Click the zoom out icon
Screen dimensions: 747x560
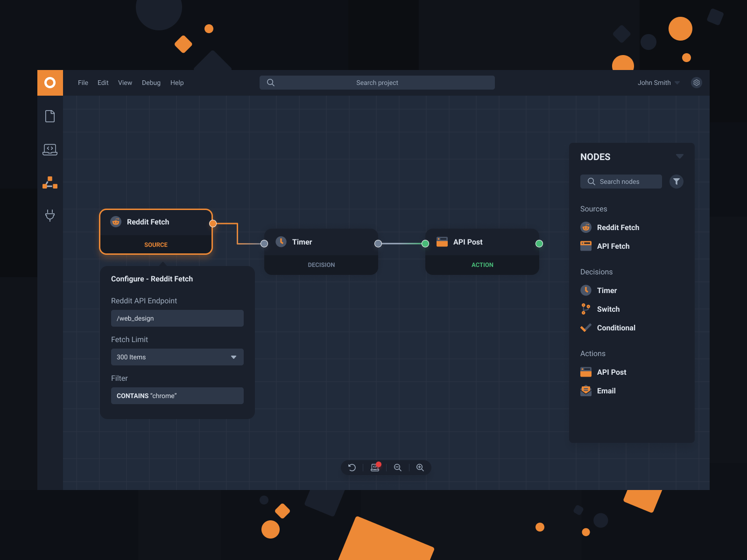coord(398,468)
